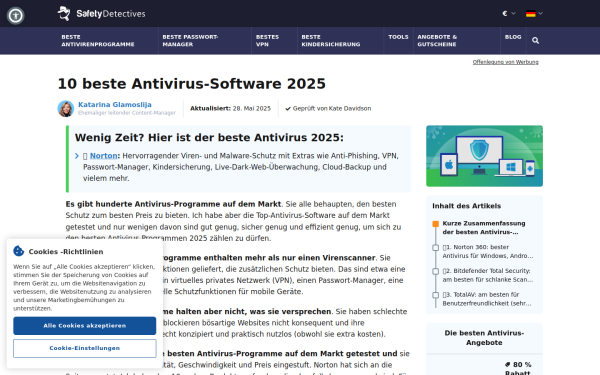Open Cookie-Einstellungen button
Image resolution: width=600 pixels, height=375 pixels.
pos(85,348)
